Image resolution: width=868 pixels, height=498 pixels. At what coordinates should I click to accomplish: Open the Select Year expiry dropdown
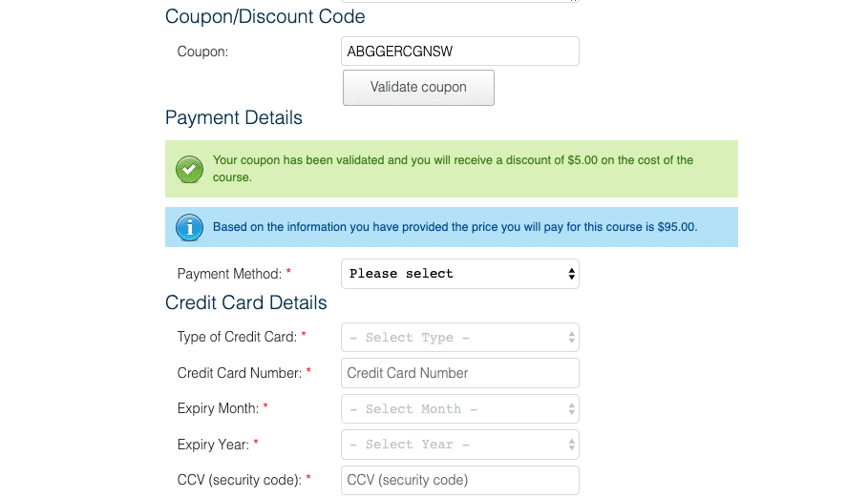(460, 445)
